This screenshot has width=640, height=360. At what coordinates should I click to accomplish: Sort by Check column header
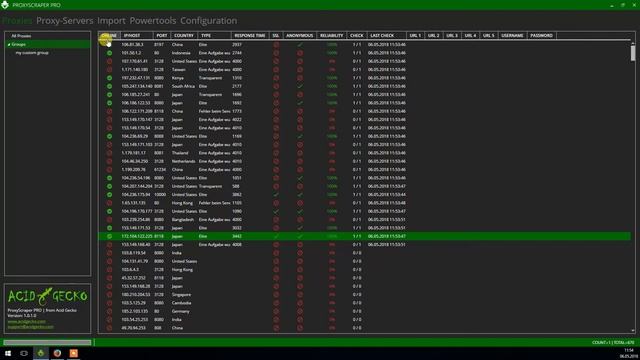coord(356,36)
